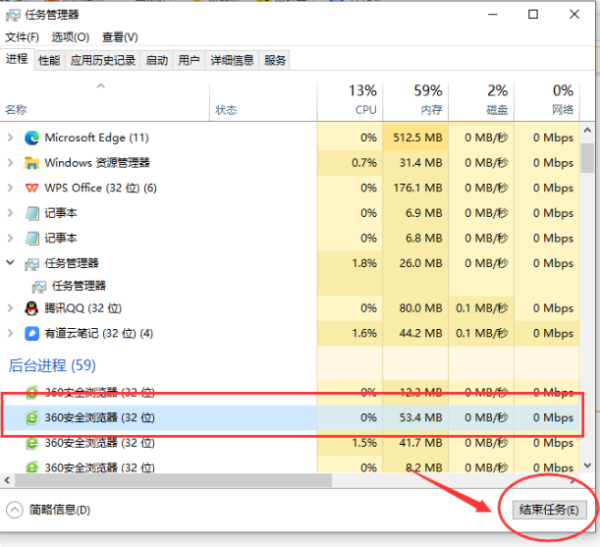Switch to the 服务 tab

pyautogui.click(x=275, y=60)
